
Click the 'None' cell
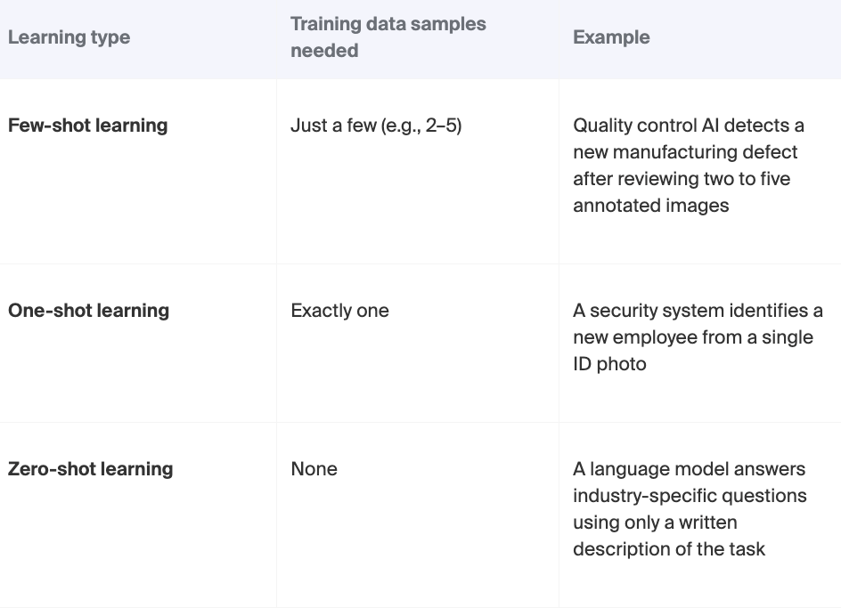[314, 469]
